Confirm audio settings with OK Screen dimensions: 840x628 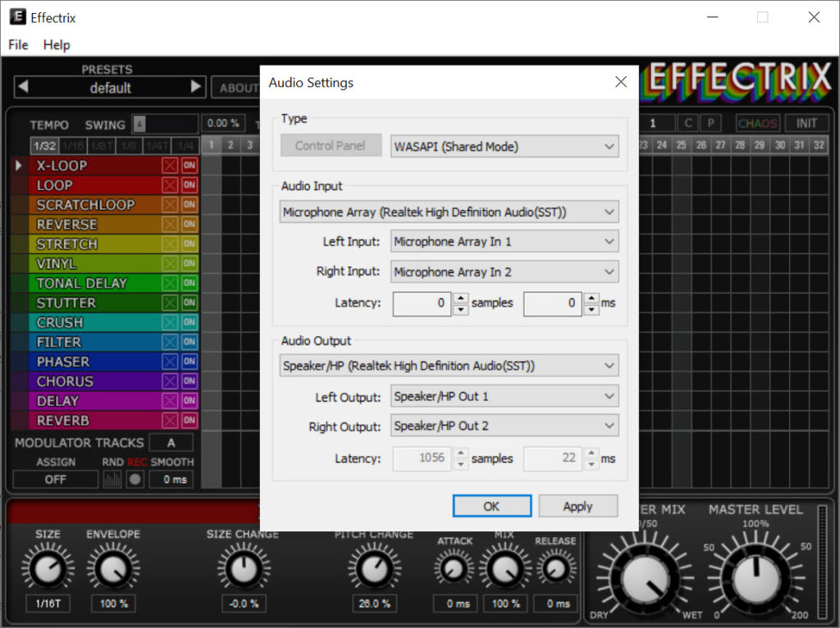pos(492,506)
